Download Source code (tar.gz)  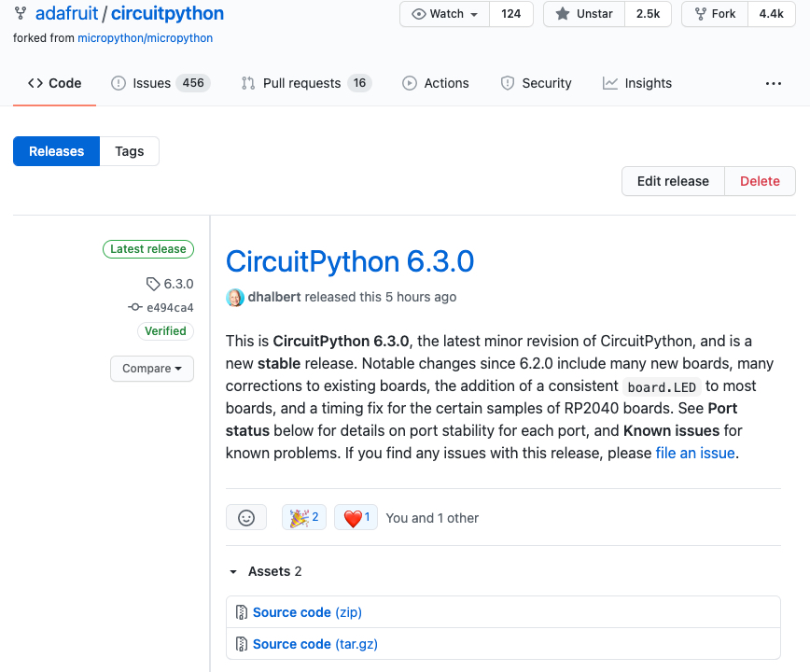tap(315, 644)
